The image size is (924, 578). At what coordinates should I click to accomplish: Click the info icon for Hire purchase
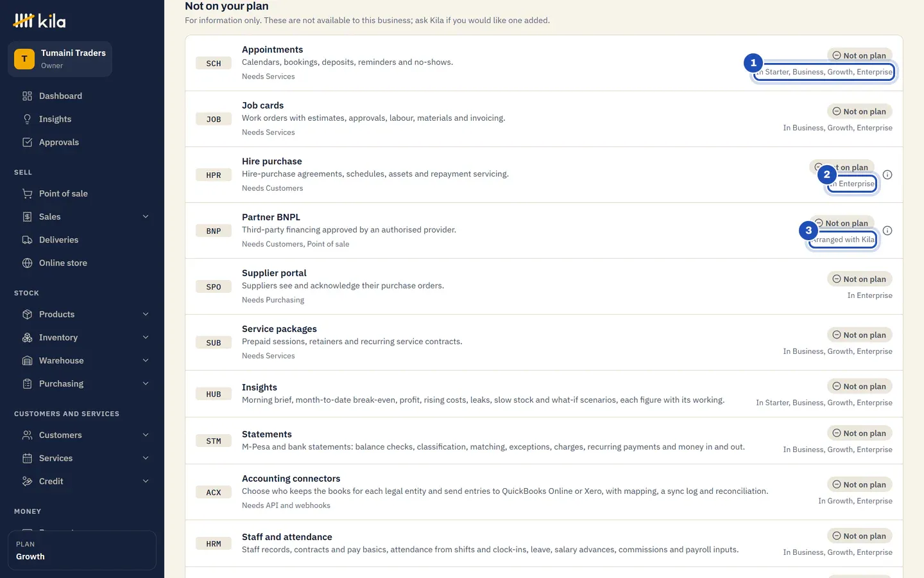click(x=887, y=175)
